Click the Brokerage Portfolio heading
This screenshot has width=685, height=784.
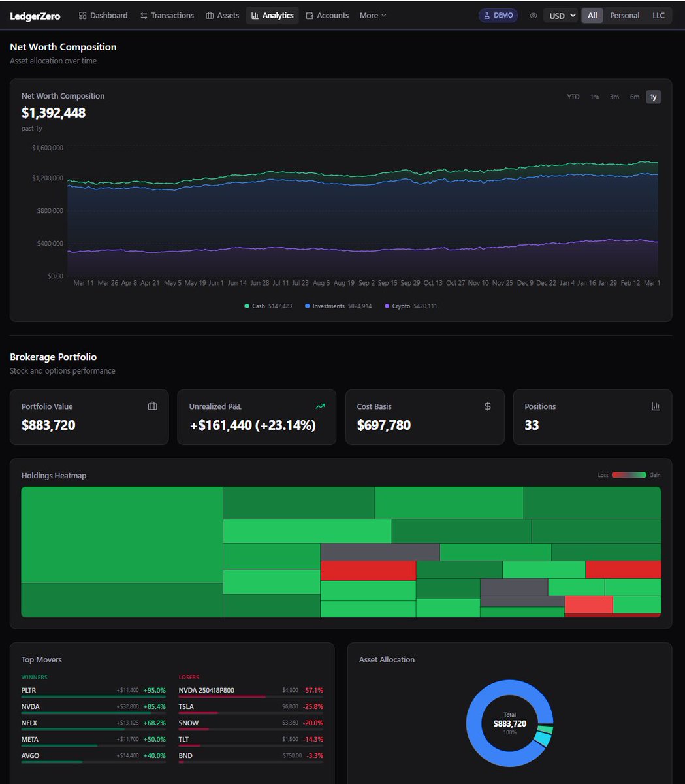[x=53, y=357]
